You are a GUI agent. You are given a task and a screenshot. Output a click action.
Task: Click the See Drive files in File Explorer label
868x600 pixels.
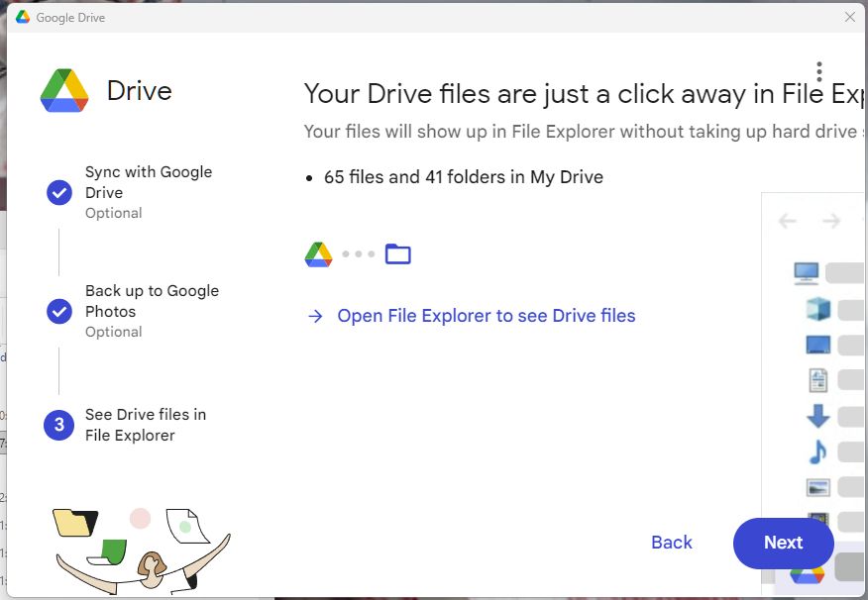[x=146, y=425]
